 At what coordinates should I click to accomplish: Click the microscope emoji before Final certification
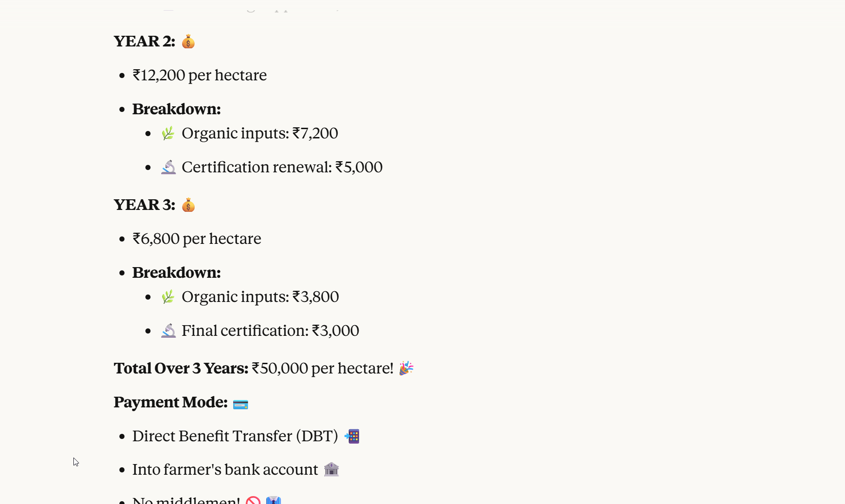(x=169, y=331)
